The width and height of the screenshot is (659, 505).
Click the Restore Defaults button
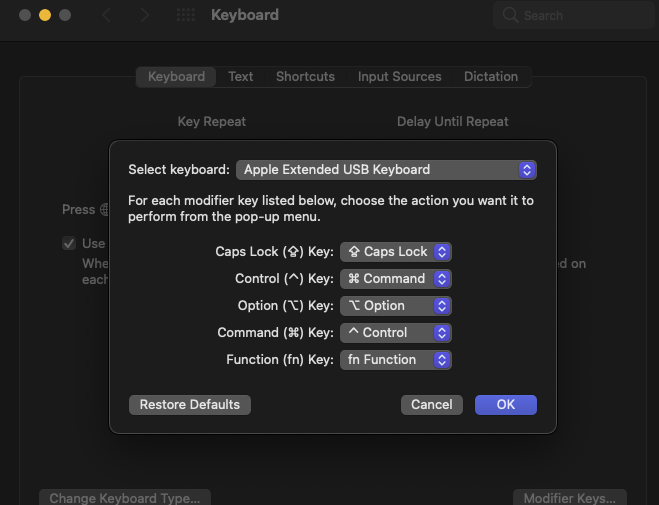(x=190, y=405)
